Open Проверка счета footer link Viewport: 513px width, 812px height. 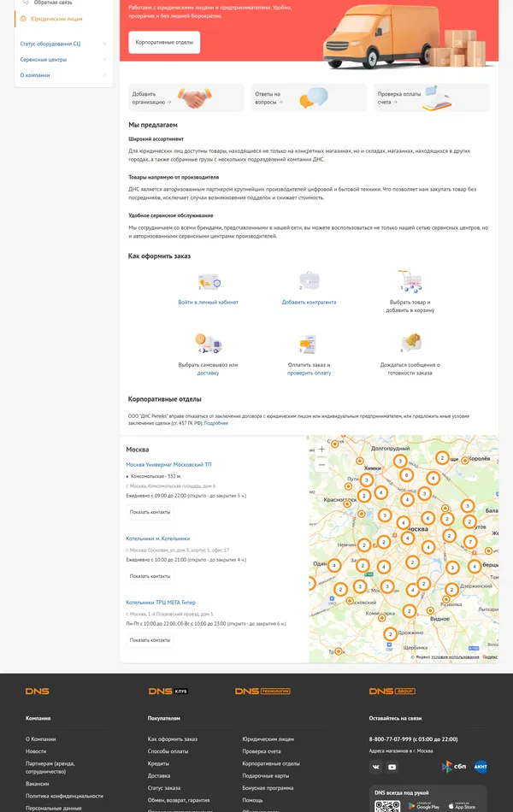[261, 751]
